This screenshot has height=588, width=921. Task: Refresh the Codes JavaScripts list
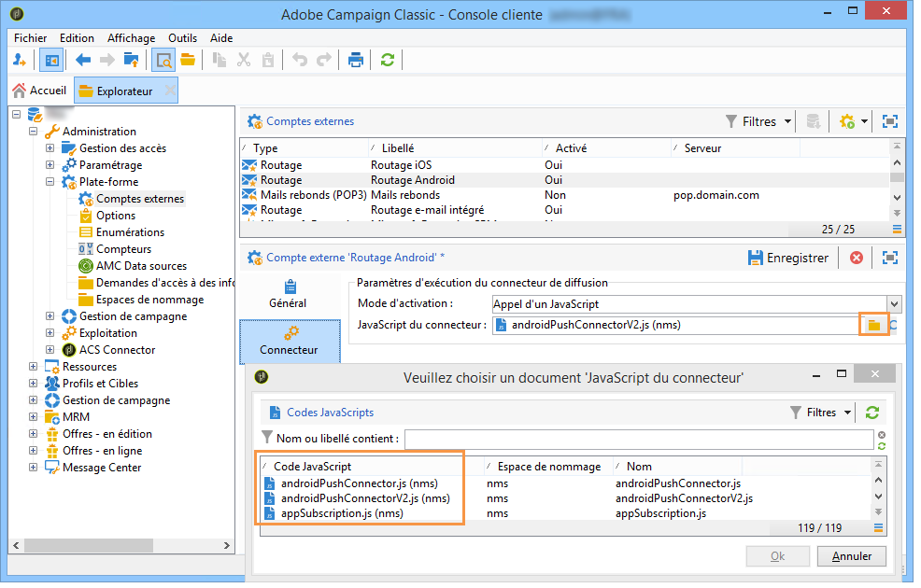[872, 413]
